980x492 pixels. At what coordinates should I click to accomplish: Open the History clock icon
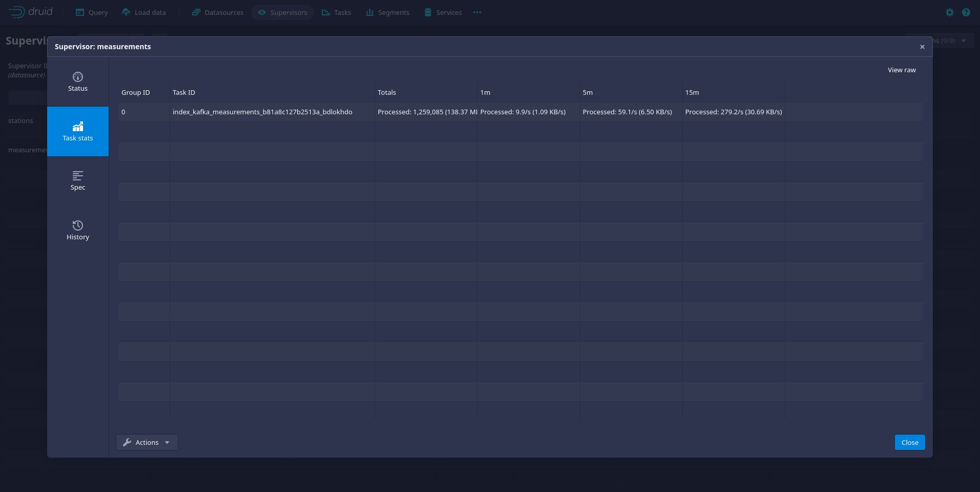click(x=78, y=225)
